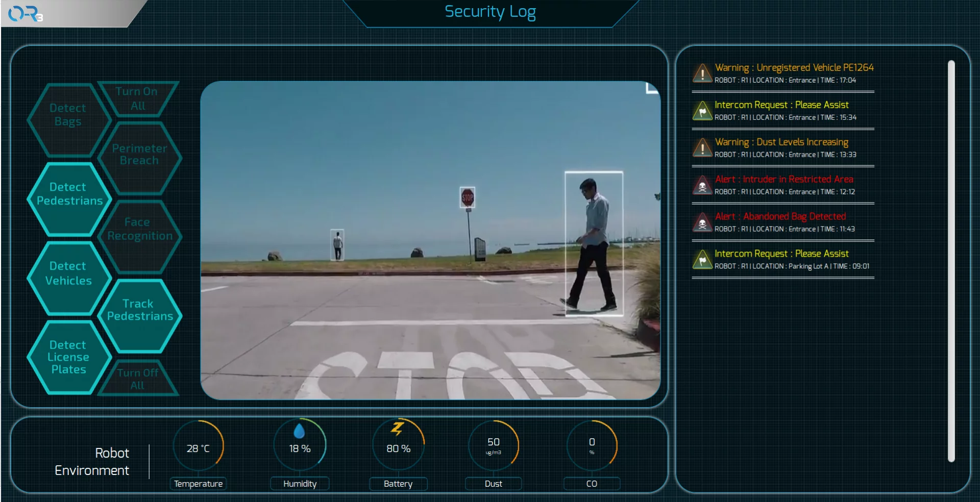Enable the Detect Bags mode
The width and height of the screenshot is (980, 502).
[x=68, y=115]
